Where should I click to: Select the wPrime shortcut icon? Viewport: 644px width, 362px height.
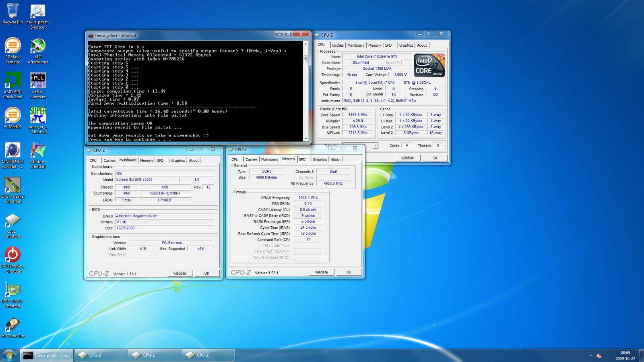[x=38, y=155]
